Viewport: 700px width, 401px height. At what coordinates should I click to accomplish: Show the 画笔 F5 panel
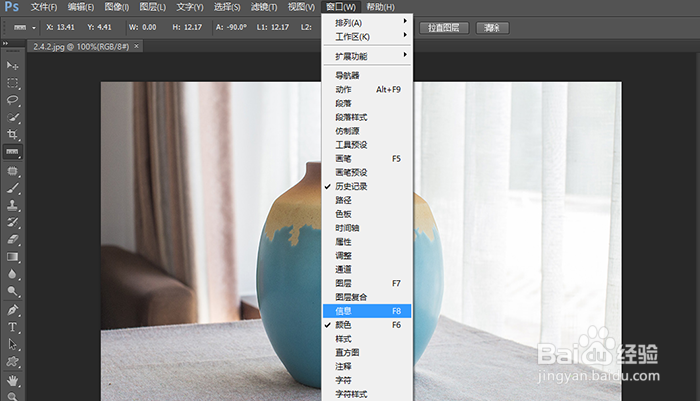coord(367,159)
